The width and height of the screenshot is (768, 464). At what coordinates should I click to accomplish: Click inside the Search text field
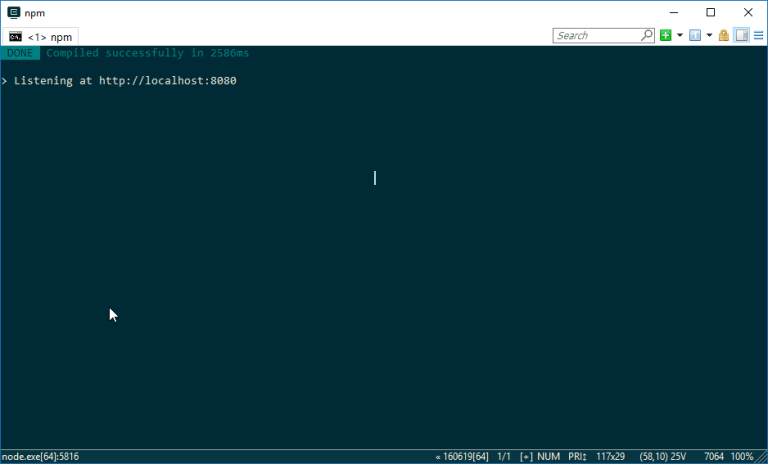(x=595, y=35)
